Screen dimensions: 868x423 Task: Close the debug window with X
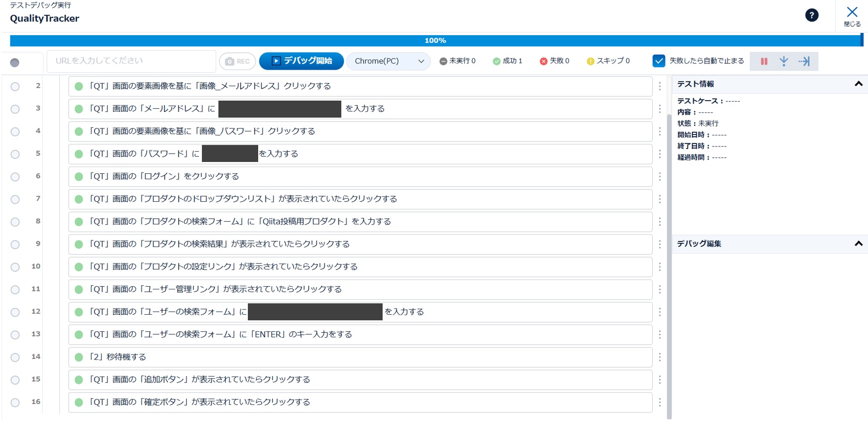[852, 16]
